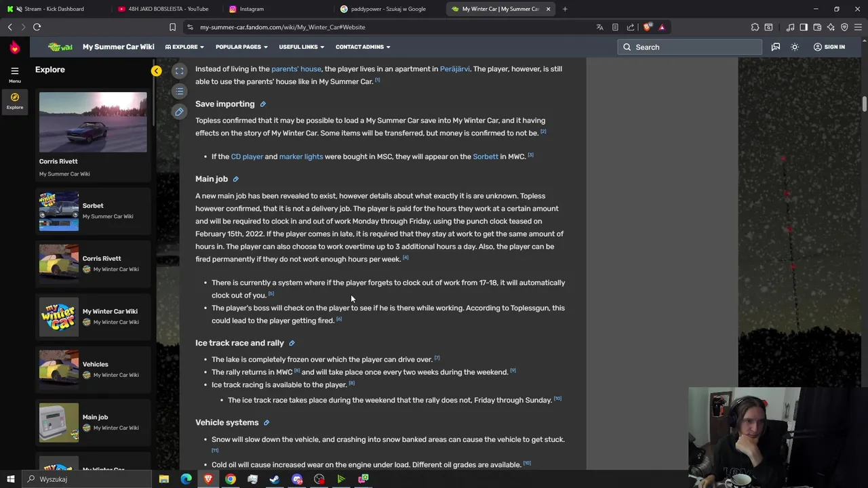Toggle the wiki light theme sun icon
Image resolution: width=868 pixels, height=488 pixels.
click(x=795, y=47)
